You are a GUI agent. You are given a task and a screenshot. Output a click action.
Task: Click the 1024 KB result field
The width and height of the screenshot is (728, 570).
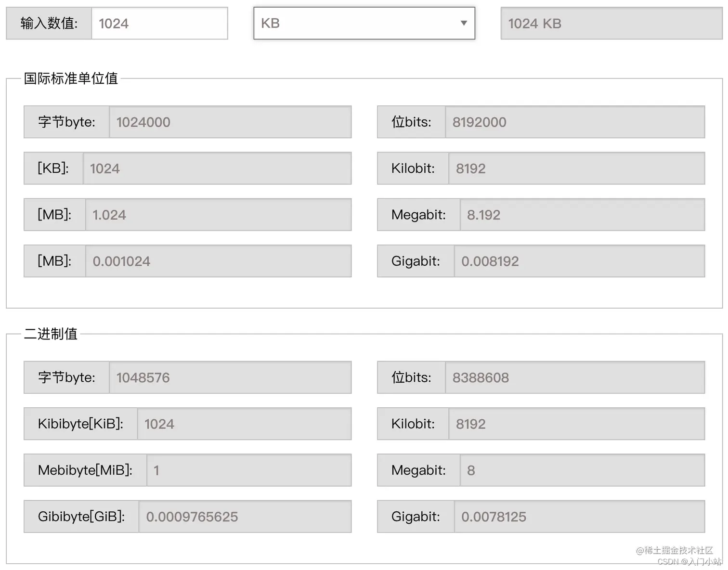[x=611, y=23]
